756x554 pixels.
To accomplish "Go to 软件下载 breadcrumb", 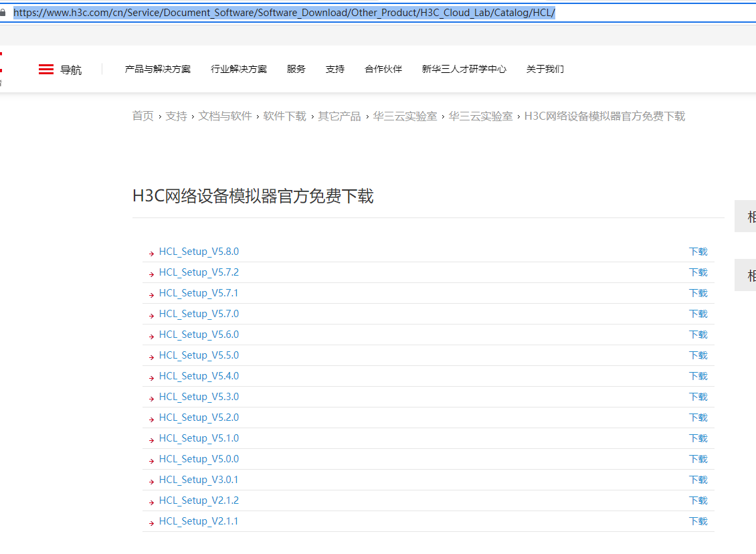I will pyautogui.click(x=285, y=116).
